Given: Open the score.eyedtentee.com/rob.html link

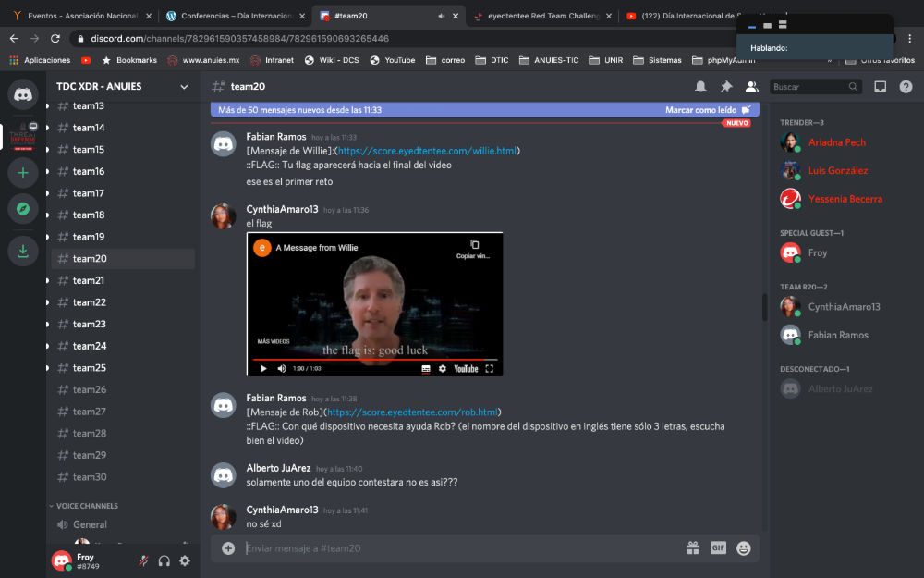Looking at the screenshot, I should (413, 412).
